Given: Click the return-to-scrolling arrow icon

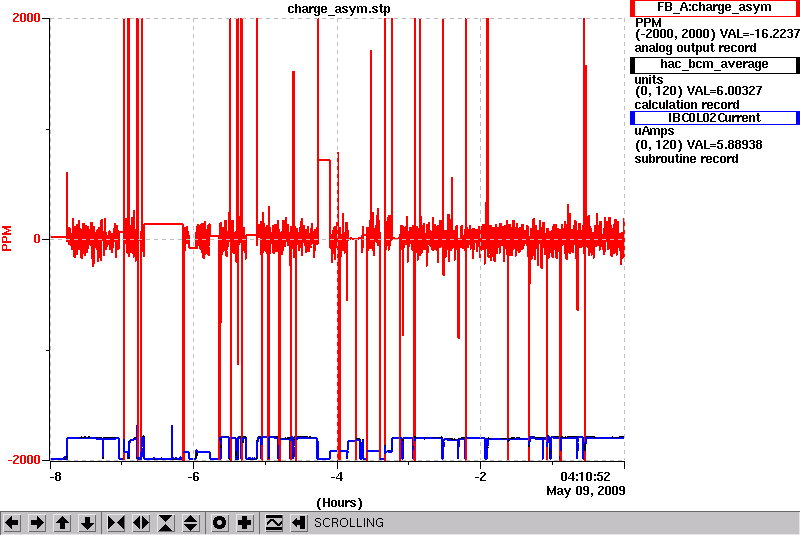Looking at the screenshot, I should coord(299,523).
